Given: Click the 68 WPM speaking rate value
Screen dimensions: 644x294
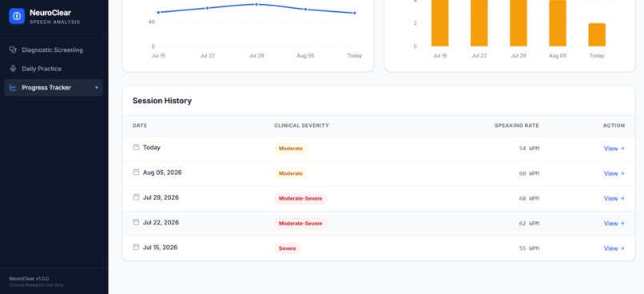Looking at the screenshot, I should 529,199.
